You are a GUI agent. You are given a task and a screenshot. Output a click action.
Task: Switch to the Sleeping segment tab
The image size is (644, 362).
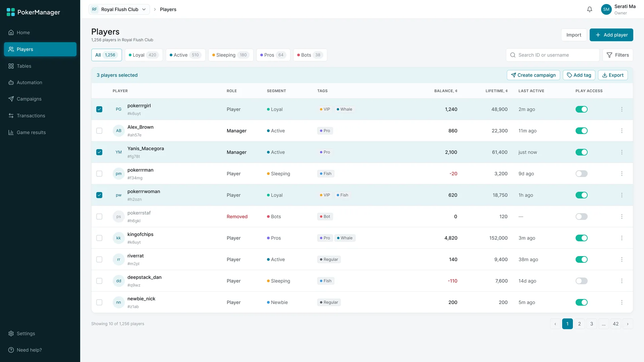coord(231,55)
